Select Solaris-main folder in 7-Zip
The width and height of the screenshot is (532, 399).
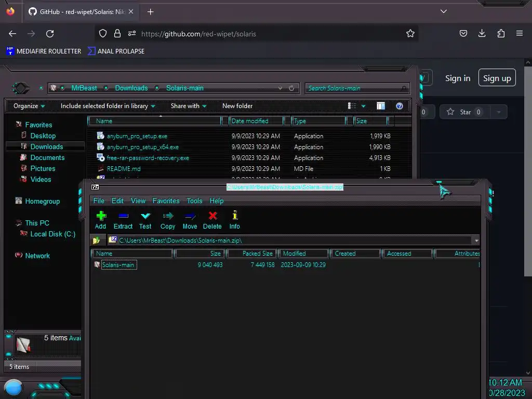[118, 264]
